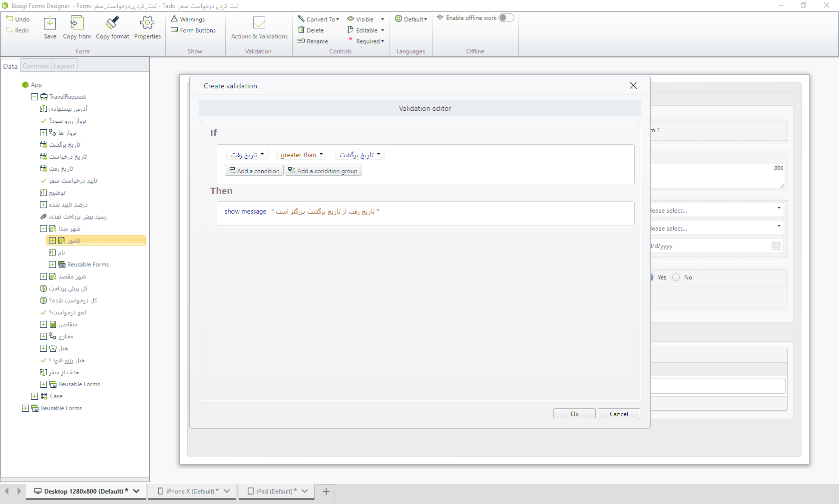Screen dimensions: 839x504
Task: Select the No radio button
Action: [x=676, y=277]
